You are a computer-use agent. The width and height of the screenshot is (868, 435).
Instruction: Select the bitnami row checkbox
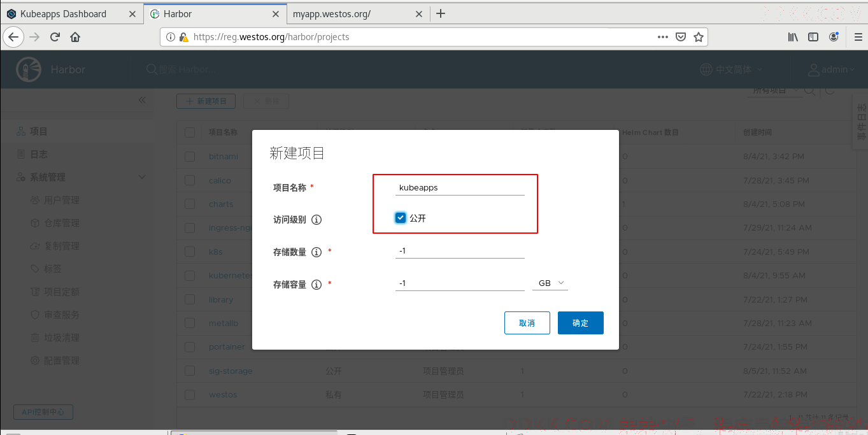[x=190, y=157]
